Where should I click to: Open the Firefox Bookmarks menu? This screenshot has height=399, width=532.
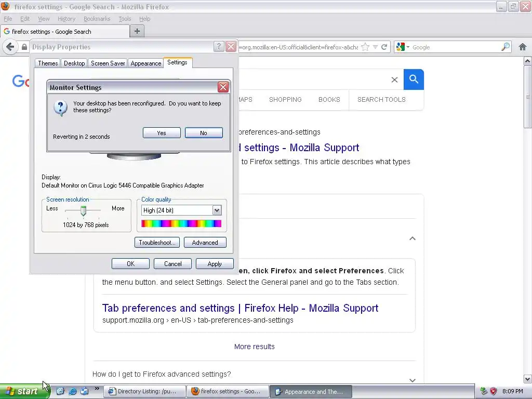pyautogui.click(x=97, y=19)
